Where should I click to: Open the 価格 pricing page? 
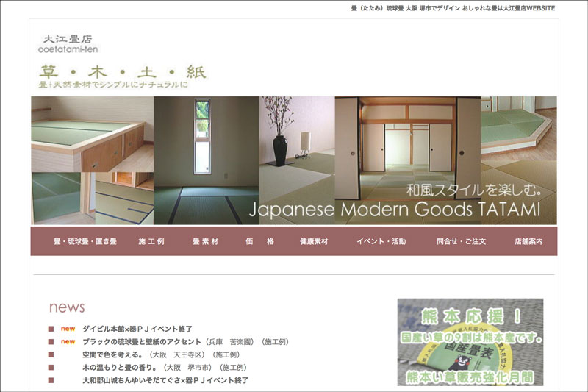point(259,241)
